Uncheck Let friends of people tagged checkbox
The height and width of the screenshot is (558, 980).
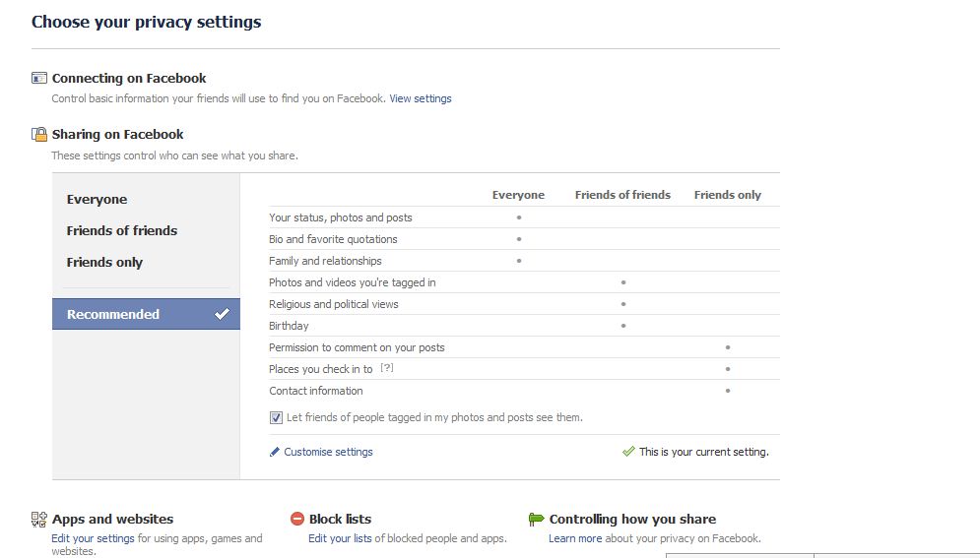276,417
